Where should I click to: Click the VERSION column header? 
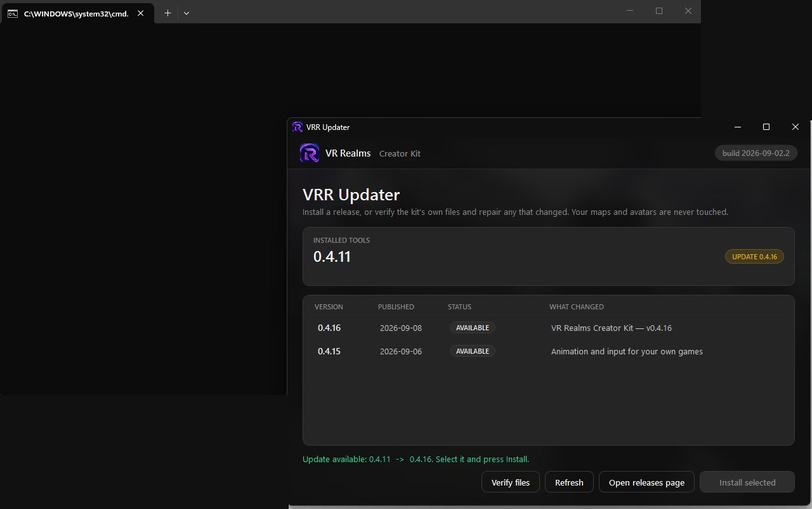tap(329, 307)
